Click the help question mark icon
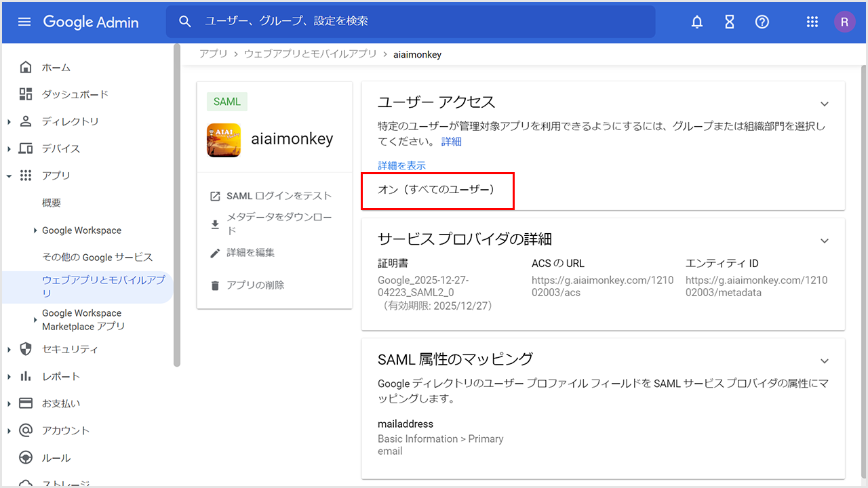 pos(762,22)
